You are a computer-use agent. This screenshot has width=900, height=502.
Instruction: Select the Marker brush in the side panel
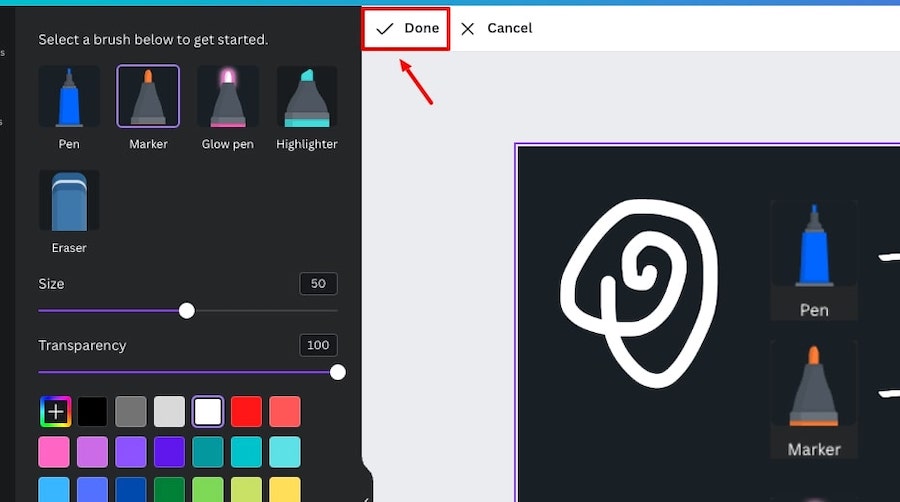(148, 96)
